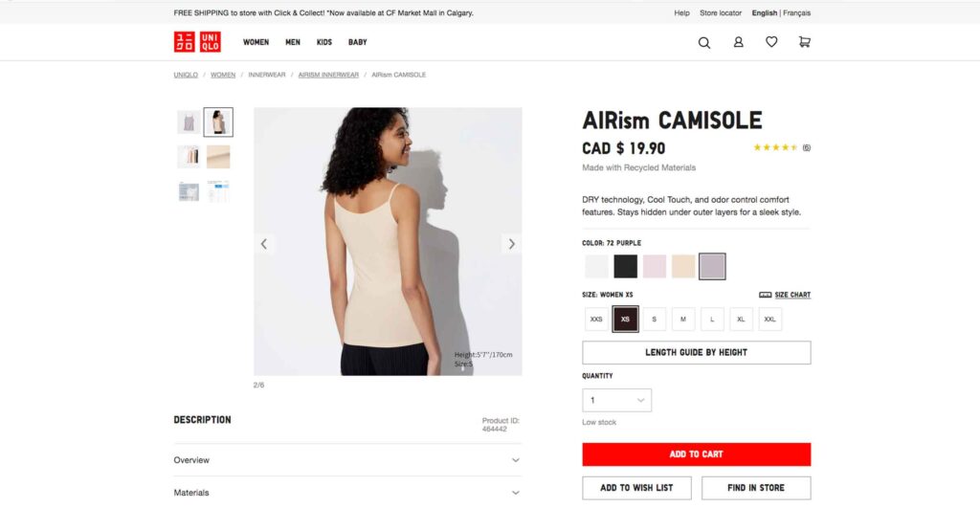This screenshot has height=508, width=980.
Task: Expand the Materials section
Action: (x=347, y=493)
